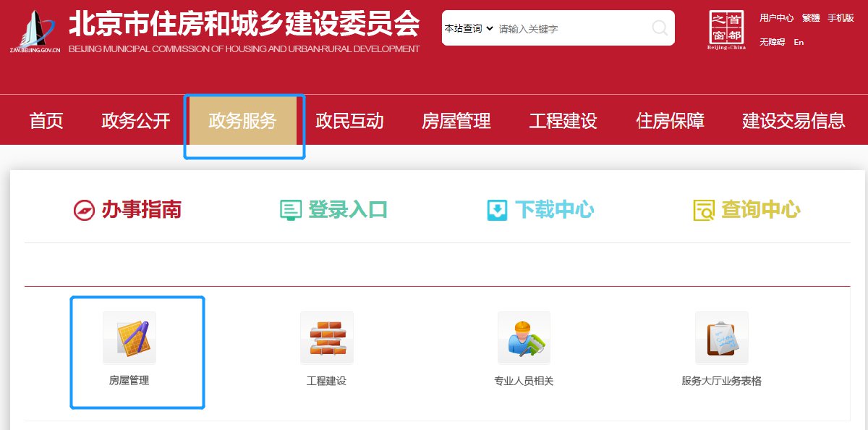
Task: Go to the 首页 nav tab
Action: [46, 121]
